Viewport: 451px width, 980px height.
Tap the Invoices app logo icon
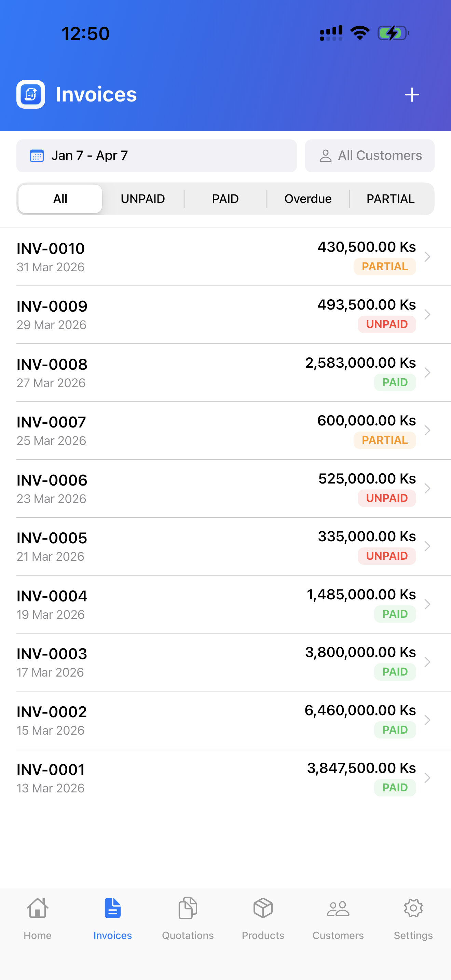(x=31, y=94)
